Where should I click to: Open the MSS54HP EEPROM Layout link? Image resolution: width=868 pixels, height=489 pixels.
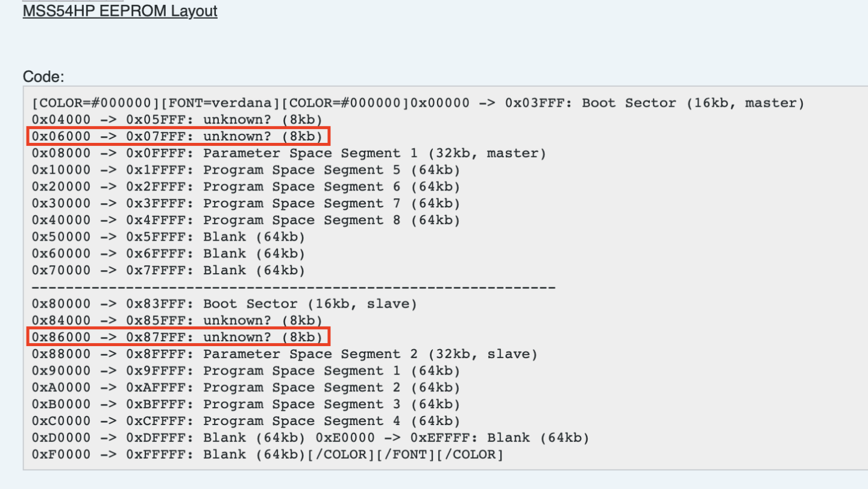pos(120,11)
